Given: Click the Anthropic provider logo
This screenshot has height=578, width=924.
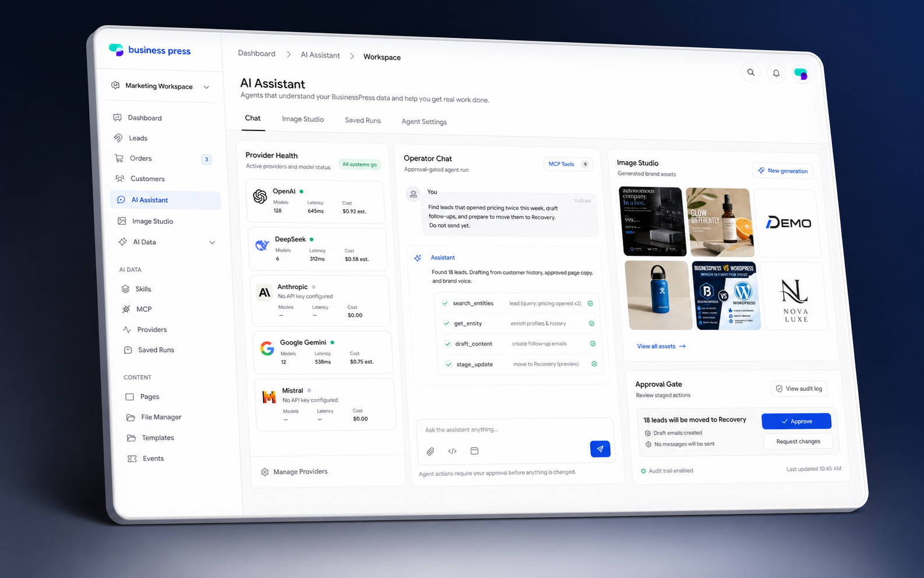Looking at the screenshot, I should tap(264, 292).
